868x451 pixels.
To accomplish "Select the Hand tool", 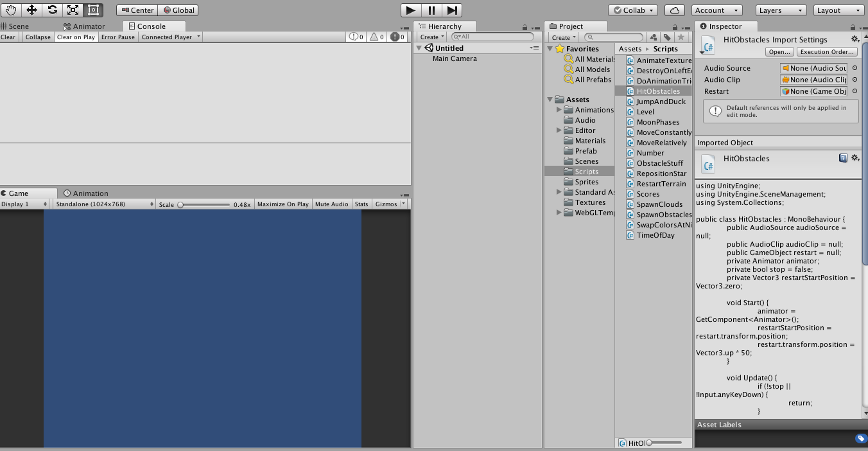I will tap(11, 10).
